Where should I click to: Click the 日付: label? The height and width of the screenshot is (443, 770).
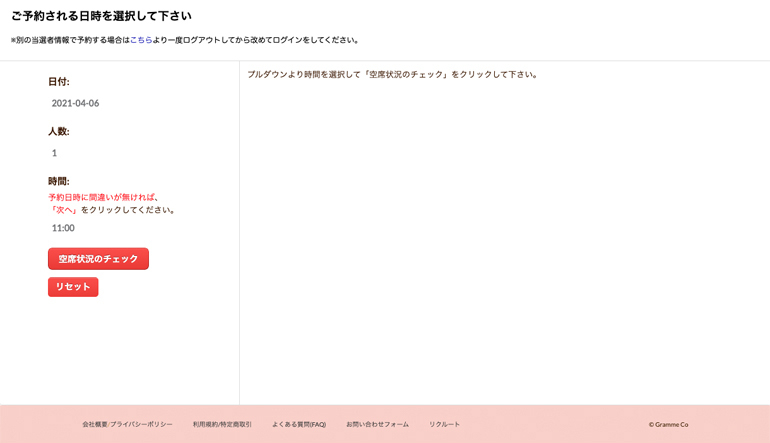pos(59,82)
